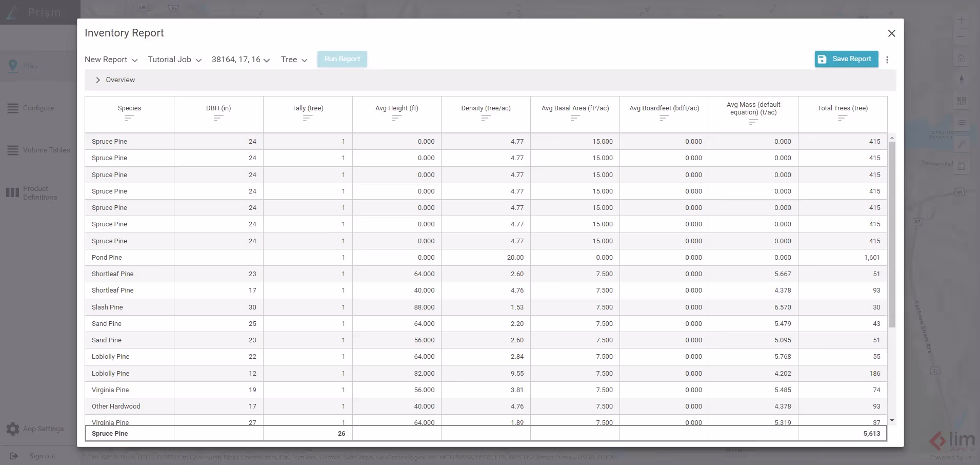
Task: Click the map home extent icon
Action: pos(962,59)
